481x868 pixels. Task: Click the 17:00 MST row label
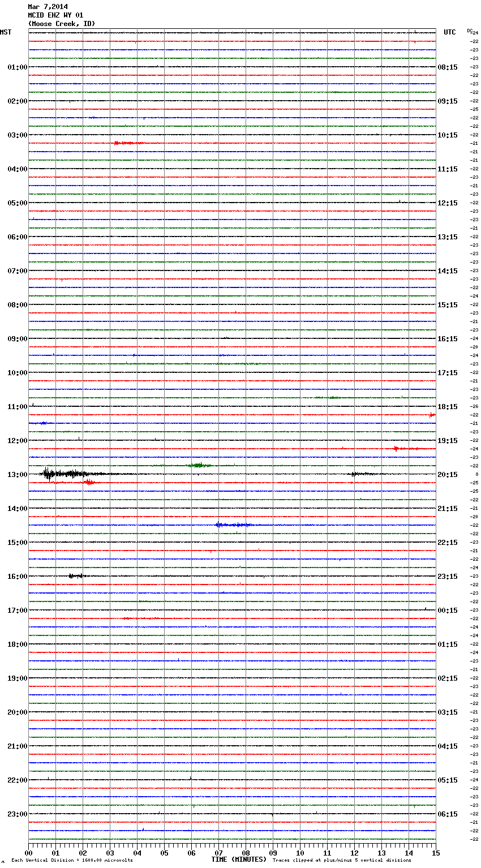pyautogui.click(x=18, y=611)
